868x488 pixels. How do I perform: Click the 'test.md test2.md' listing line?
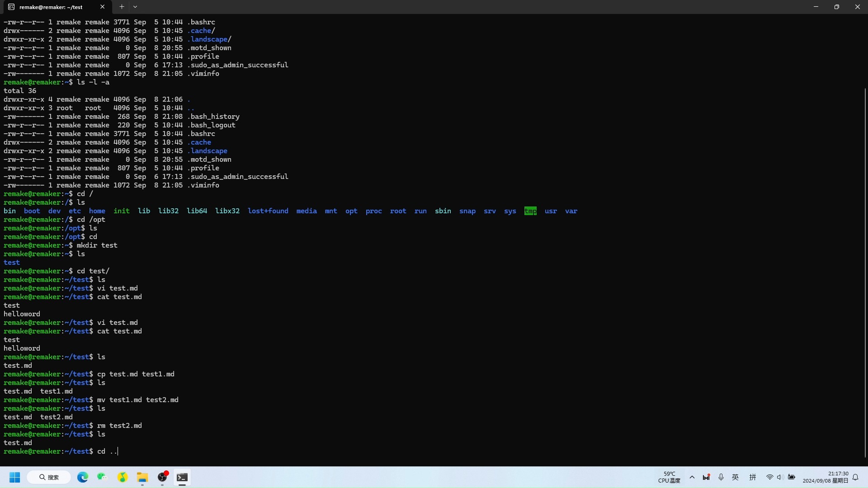[38, 417]
